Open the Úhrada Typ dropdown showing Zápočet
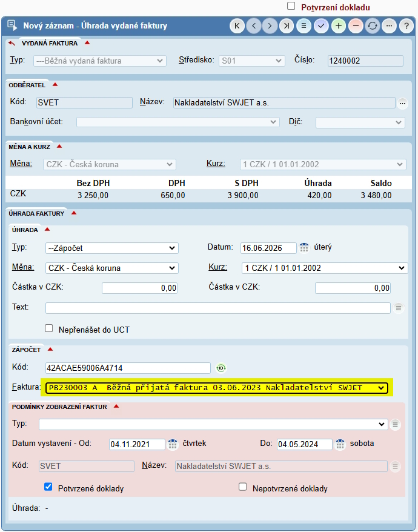418x532 pixels. [112, 248]
